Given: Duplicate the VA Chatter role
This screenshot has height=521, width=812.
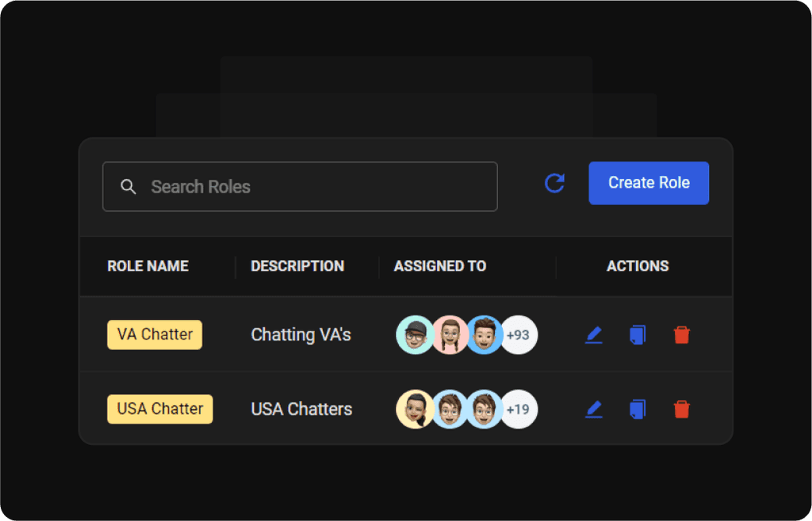Looking at the screenshot, I should pyautogui.click(x=638, y=335).
